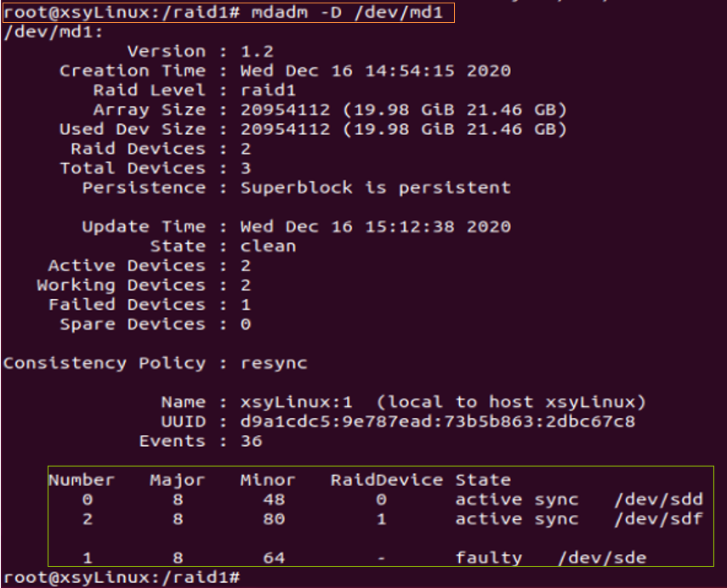This screenshot has height=588, width=727.
Task: Click the Raid Devices value '2'
Action: click(x=246, y=149)
